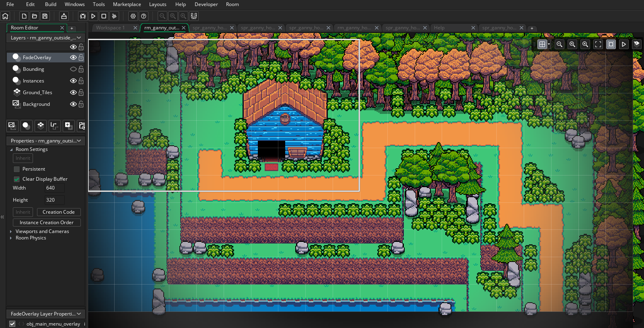Uncheck Clear Display Buffer

coord(16,179)
